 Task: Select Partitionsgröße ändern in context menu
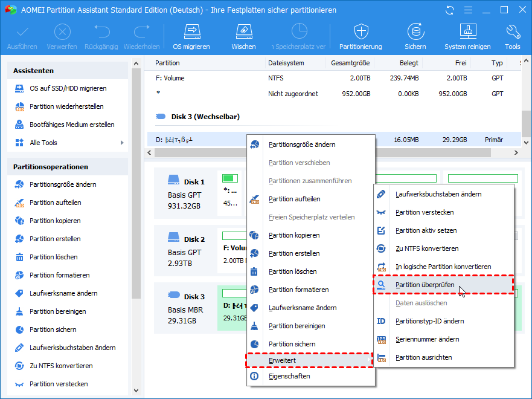[310, 144]
